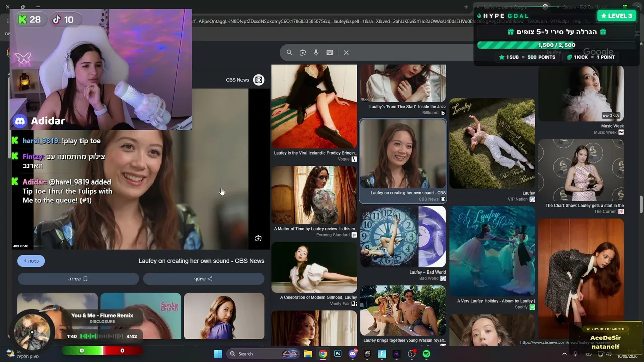
Task: Open Spotify from the taskbar
Action: click(x=427, y=354)
